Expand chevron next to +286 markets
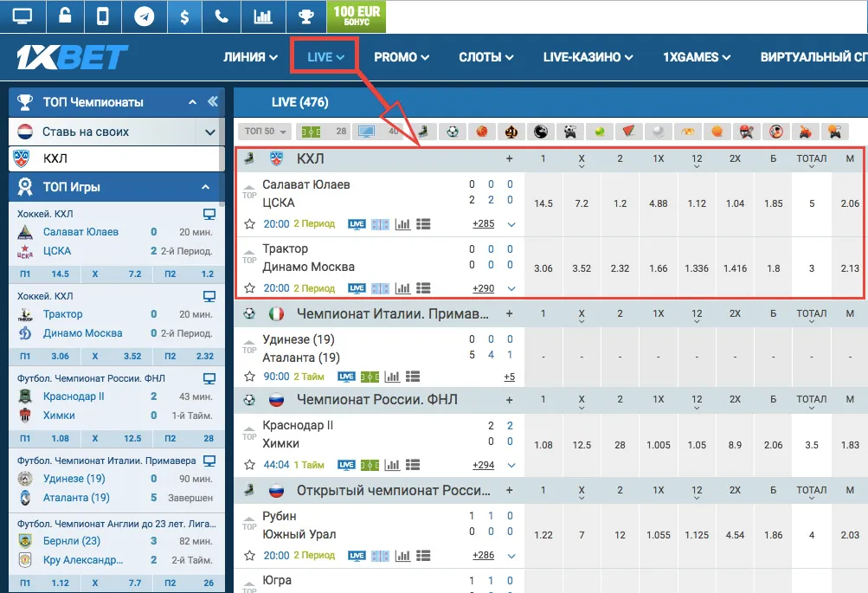 pyautogui.click(x=511, y=556)
